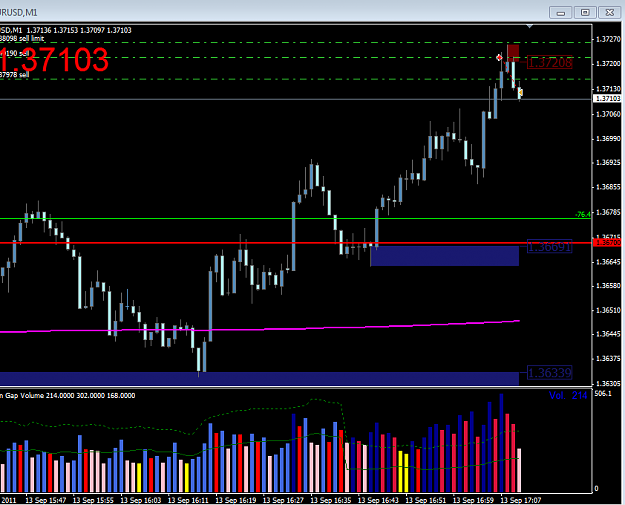Select the solid green horizontal line at -76.4

point(296,218)
